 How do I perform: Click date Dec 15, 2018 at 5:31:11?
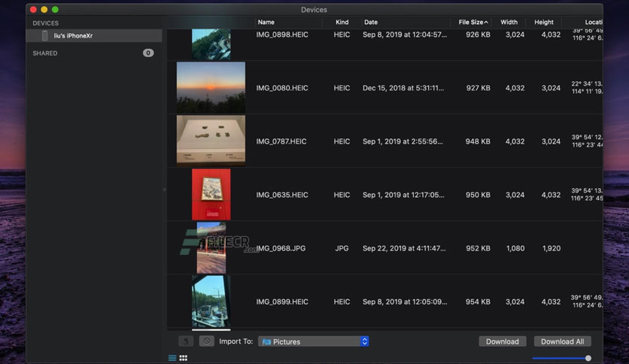point(403,88)
